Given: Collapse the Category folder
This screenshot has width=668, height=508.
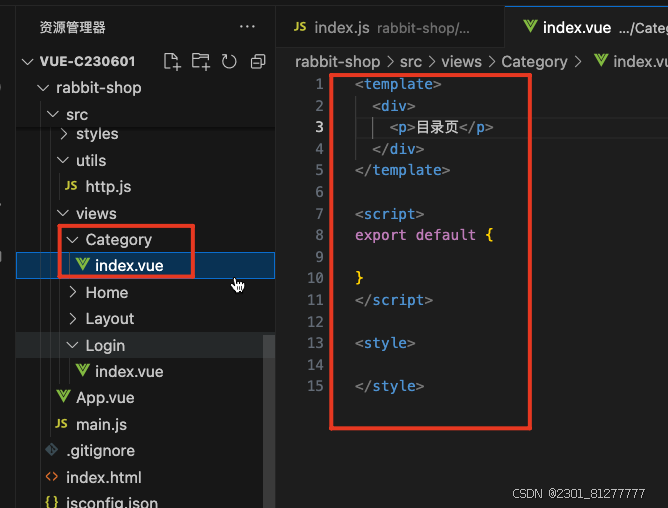Looking at the screenshot, I should (72, 240).
